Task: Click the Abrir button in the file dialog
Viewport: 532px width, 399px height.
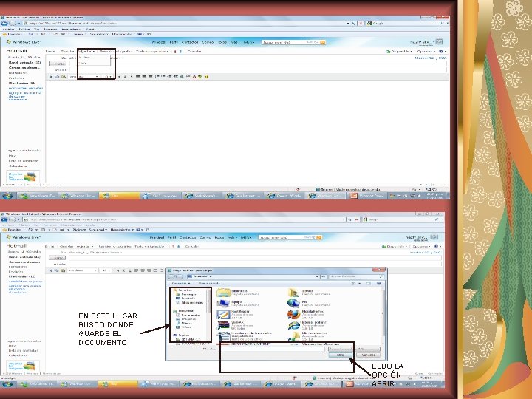Action: pyautogui.click(x=341, y=355)
